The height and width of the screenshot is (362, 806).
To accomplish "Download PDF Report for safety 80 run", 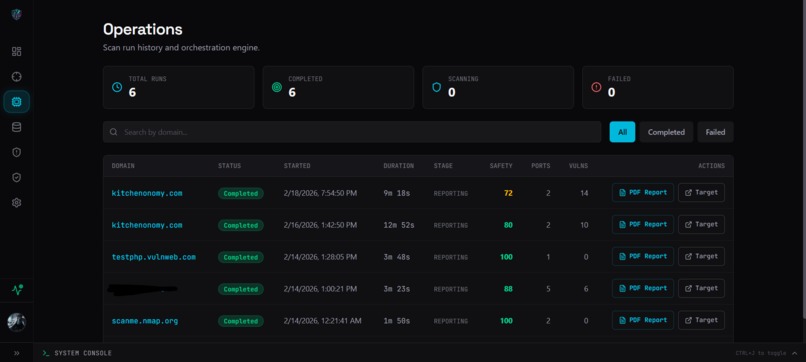I will [x=643, y=225].
